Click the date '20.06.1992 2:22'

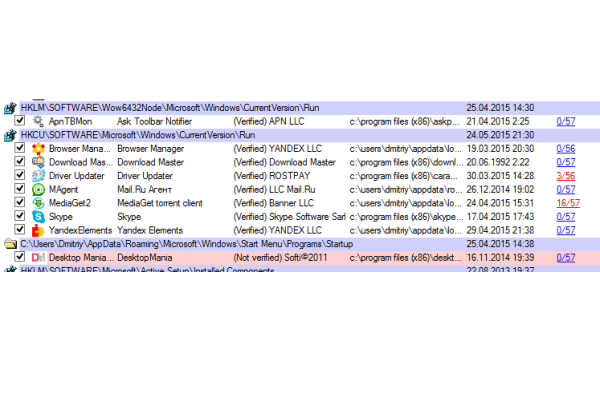click(x=498, y=162)
